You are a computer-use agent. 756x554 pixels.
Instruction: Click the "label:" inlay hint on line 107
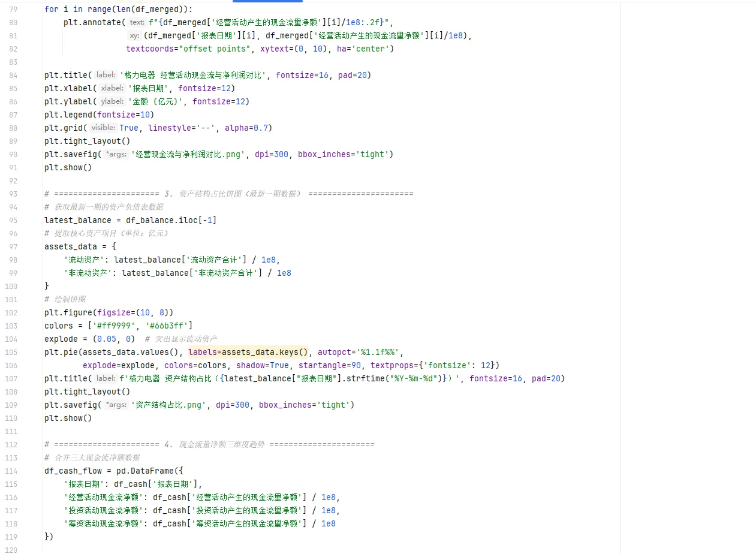pyautogui.click(x=106, y=379)
